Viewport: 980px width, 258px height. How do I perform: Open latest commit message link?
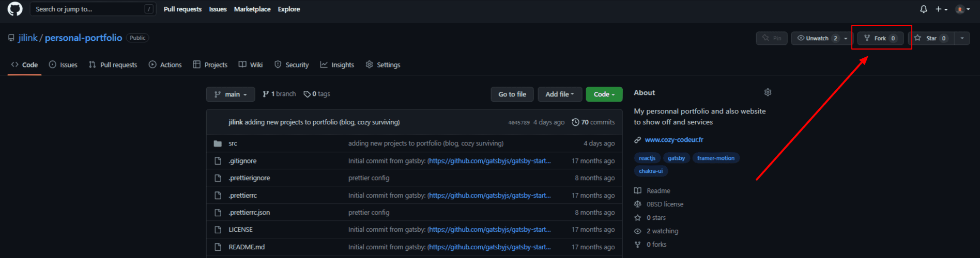tap(322, 122)
